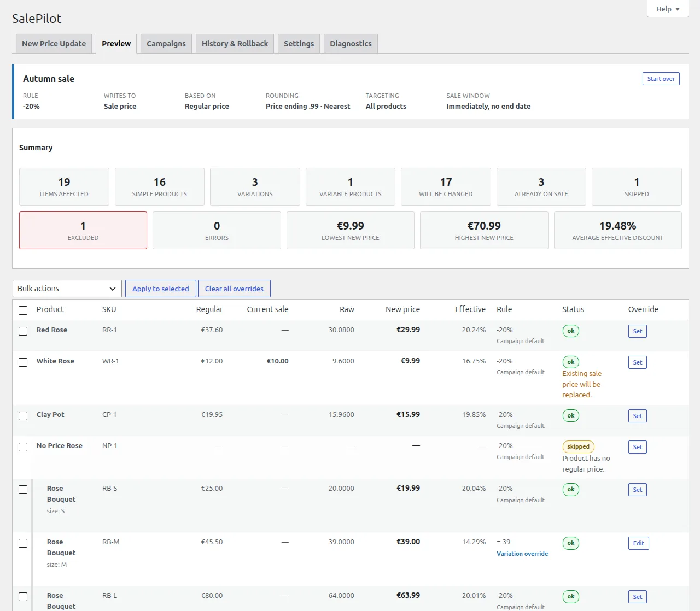Click the €39.00 new price value
The height and width of the screenshot is (611, 700).
pyautogui.click(x=409, y=542)
